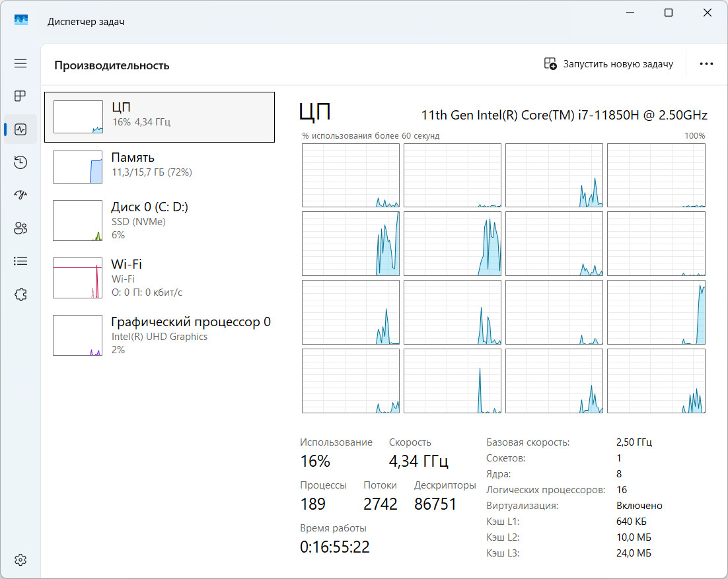
Task: Click Запустить новую задачу button
Action: coord(608,64)
